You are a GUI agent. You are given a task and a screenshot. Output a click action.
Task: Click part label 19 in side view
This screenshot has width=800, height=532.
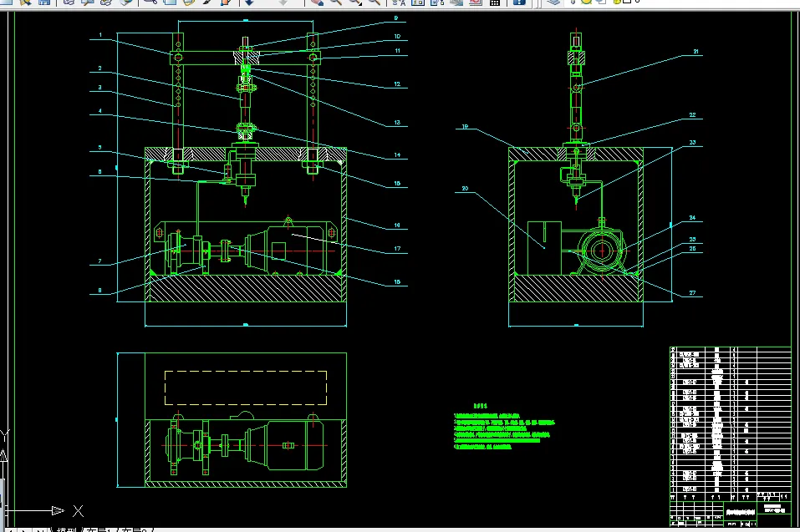click(465, 126)
